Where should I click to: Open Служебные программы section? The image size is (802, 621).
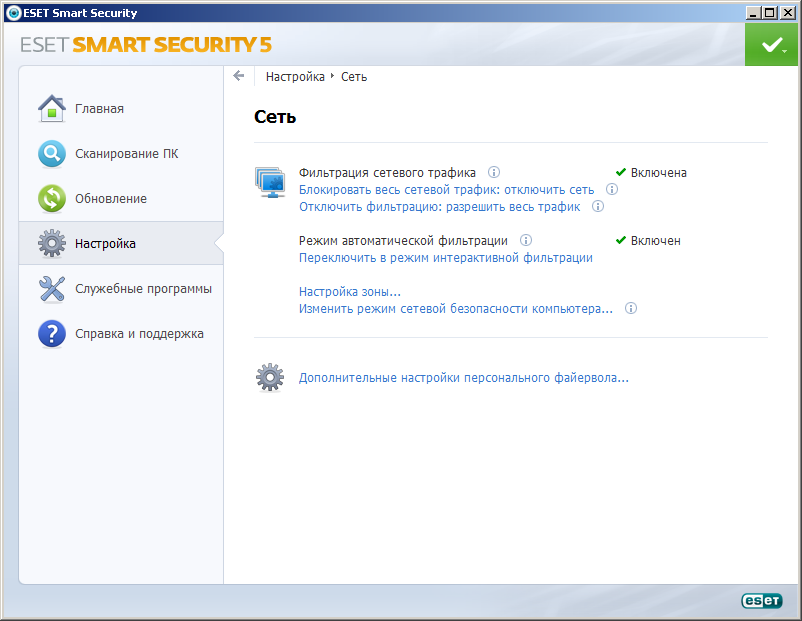click(x=143, y=289)
